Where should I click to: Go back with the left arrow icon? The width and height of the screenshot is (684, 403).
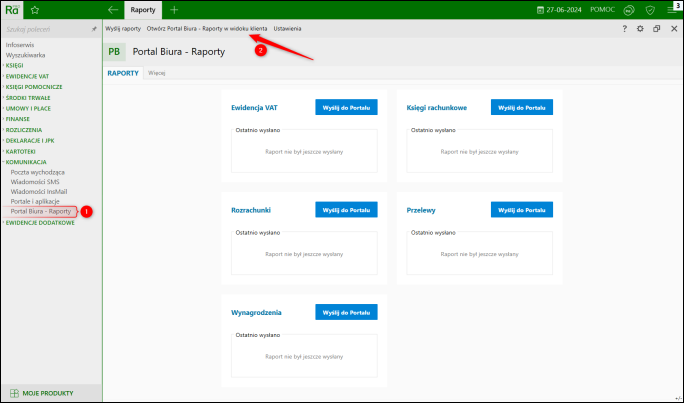[x=113, y=10]
